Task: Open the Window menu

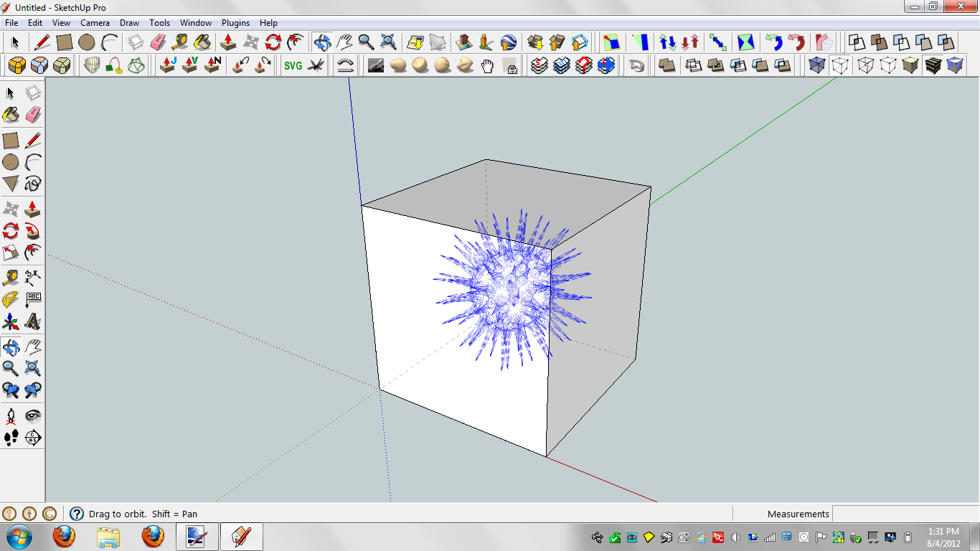Action: pos(196,23)
